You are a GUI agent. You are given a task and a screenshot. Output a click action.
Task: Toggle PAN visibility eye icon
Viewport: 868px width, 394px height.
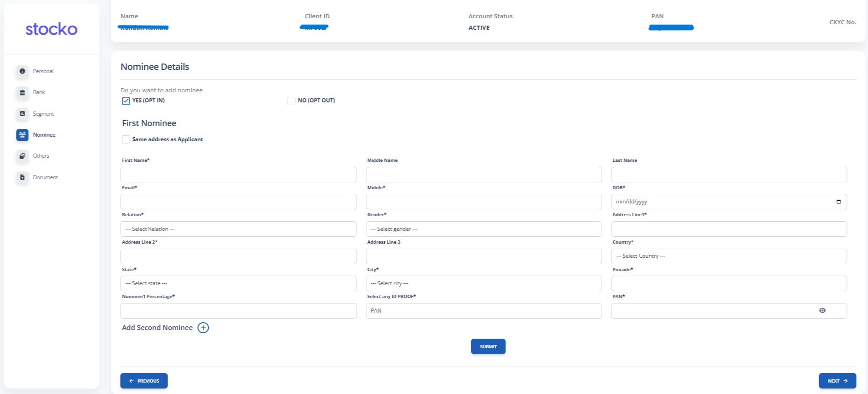tap(822, 311)
